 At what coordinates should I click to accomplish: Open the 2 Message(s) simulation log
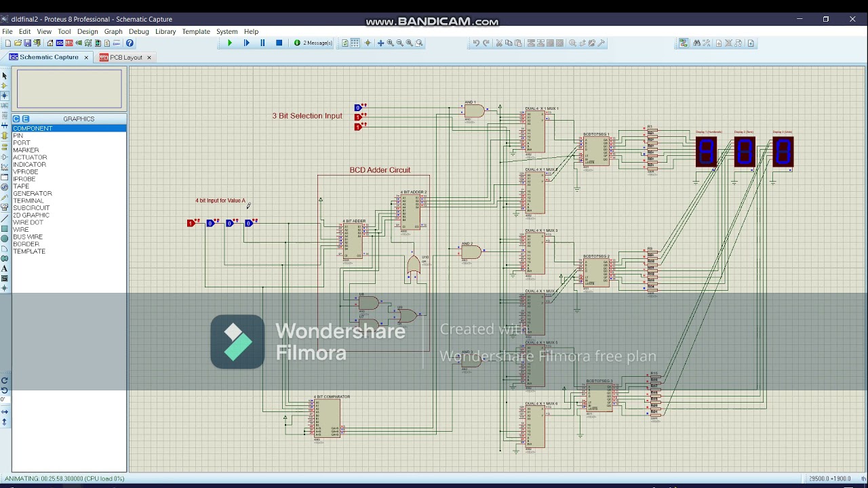pyautogui.click(x=313, y=43)
